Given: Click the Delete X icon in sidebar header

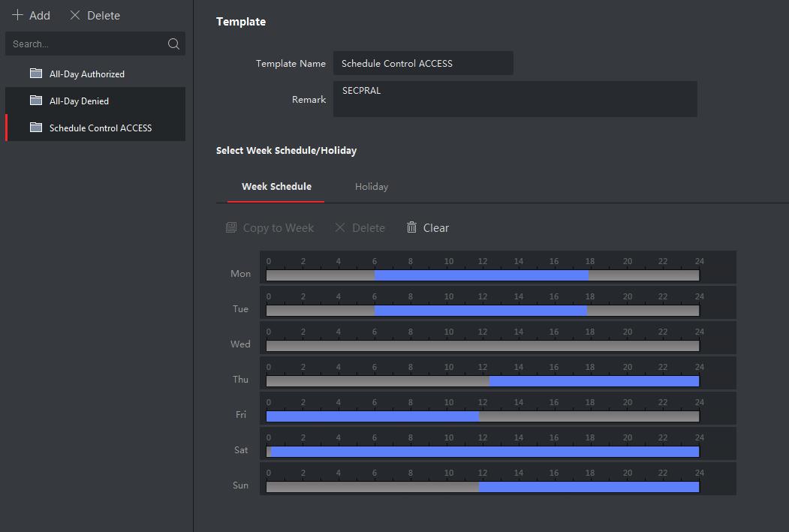Looking at the screenshot, I should (75, 15).
